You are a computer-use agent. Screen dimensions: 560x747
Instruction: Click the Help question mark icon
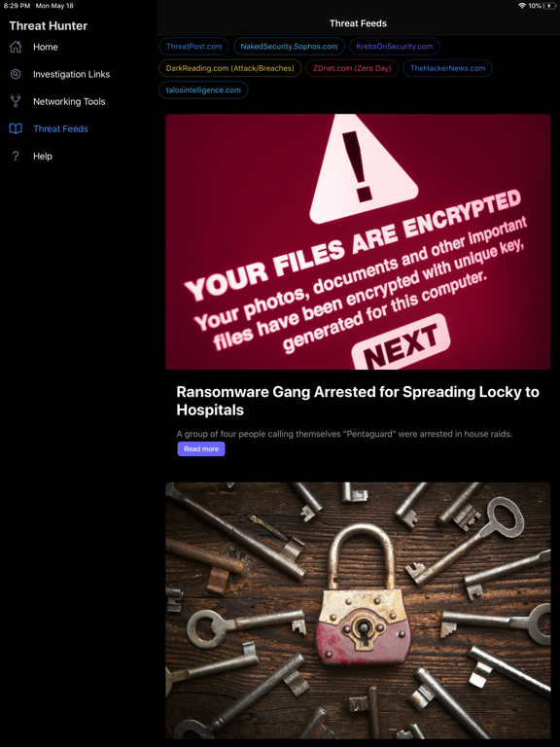[16, 156]
